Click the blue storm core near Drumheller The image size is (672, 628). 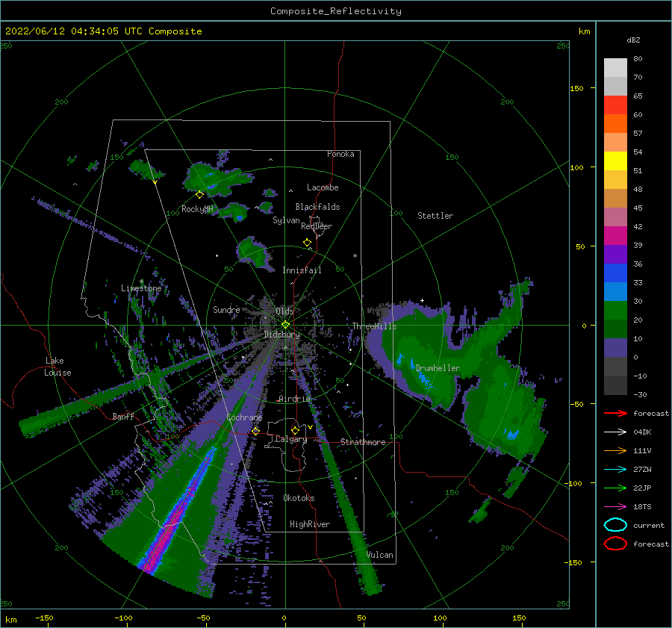(423, 379)
